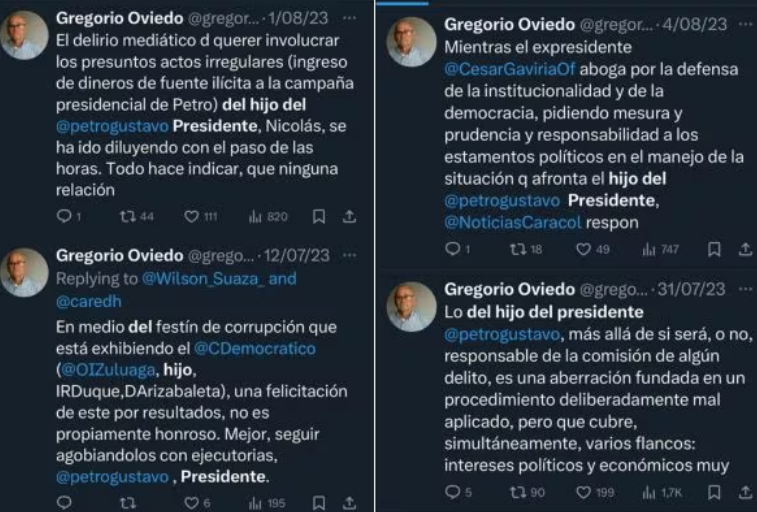This screenshot has width=757, height=512.
Task: Open the more options menu on the 1/08/23 tweet
Action: click(348, 18)
